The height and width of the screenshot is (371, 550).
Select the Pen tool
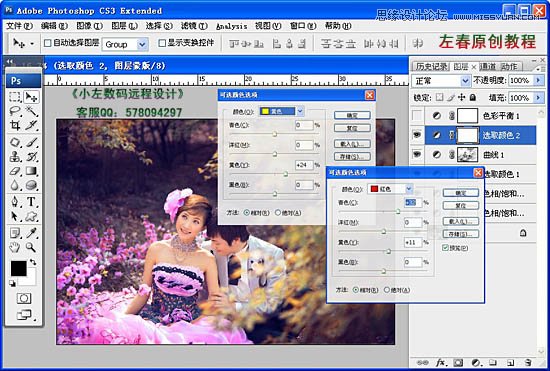point(15,202)
